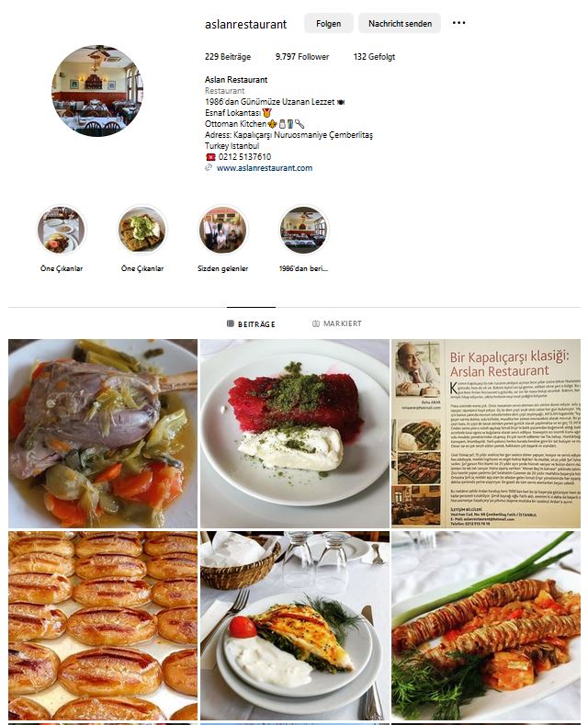Switch to the Beiträge tab
The height and width of the screenshot is (725, 588).
[x=251, y=324]
